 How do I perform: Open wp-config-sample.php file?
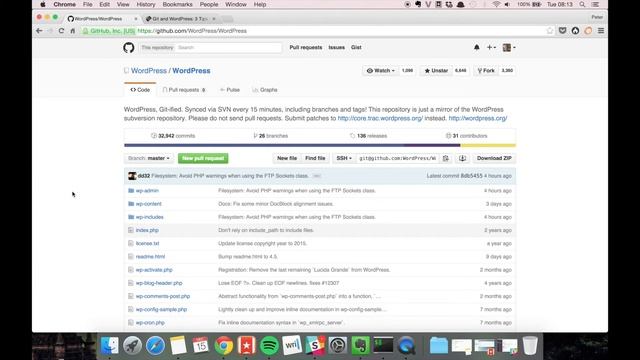tap(161, 309)
